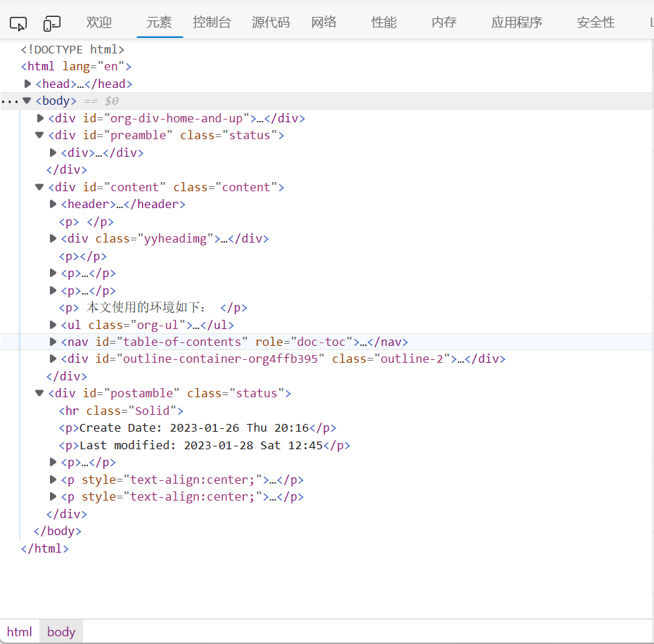Screen dimensions: 654x644
Task: Expand the table-of-contents nav node
Action: (53, 342)
